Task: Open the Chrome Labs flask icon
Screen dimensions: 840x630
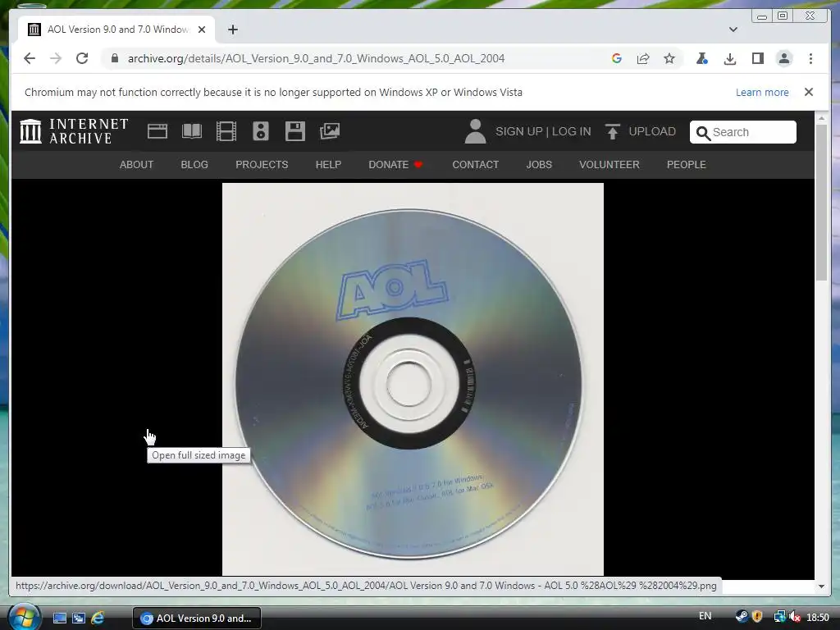Action: click(x=702, y=58)
